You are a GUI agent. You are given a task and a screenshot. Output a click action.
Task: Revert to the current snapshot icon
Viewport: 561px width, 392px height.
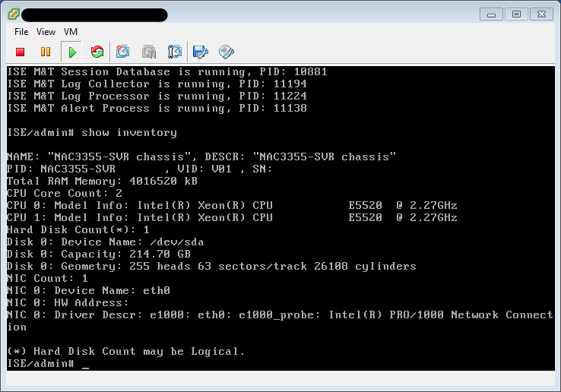(x=149, y=52)
